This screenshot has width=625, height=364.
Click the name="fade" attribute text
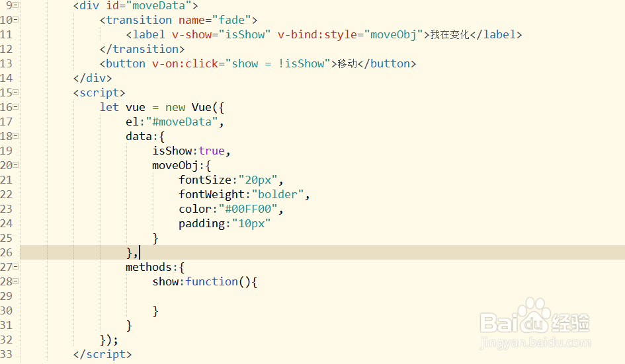[215, 20]
